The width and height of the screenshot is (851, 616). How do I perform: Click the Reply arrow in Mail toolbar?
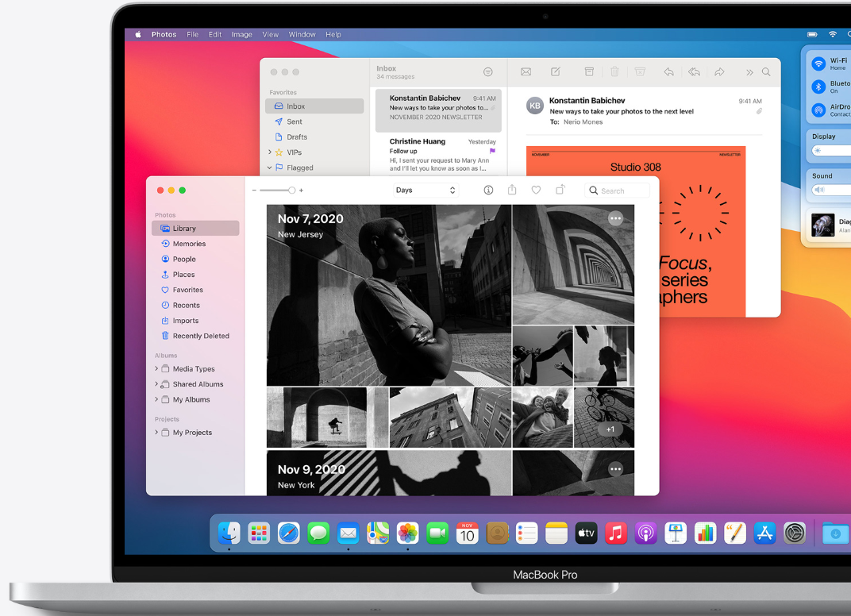point(668,72)
